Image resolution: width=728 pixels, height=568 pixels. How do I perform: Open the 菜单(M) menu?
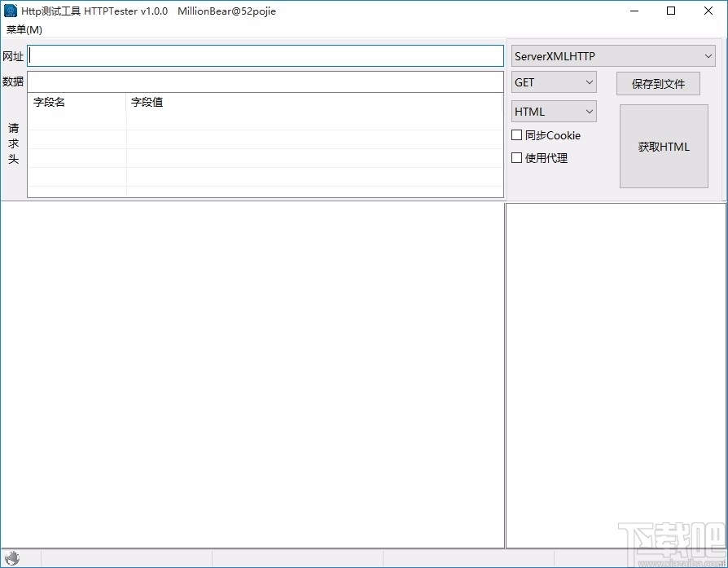point(24,29)
